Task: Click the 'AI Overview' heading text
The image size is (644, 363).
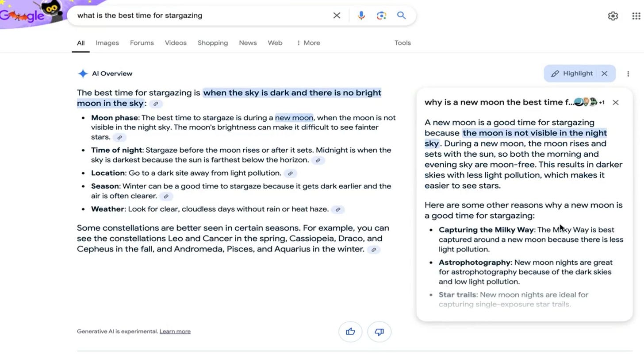Action: (112, 74)
